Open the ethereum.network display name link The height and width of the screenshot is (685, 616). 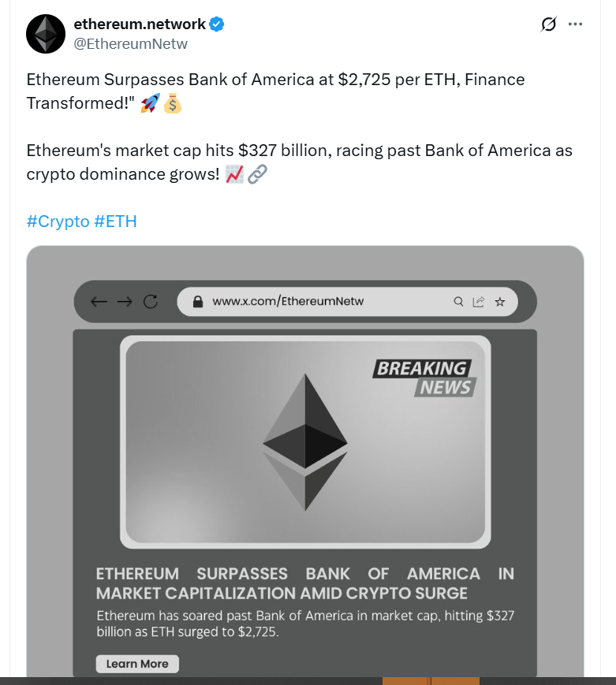140,24
